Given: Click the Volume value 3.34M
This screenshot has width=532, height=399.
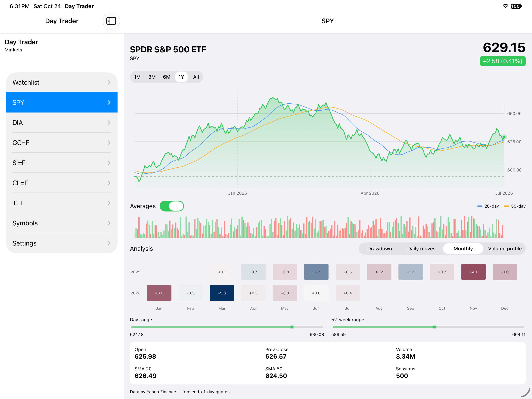Looking at the screenshot, I should tap(406, 357).
